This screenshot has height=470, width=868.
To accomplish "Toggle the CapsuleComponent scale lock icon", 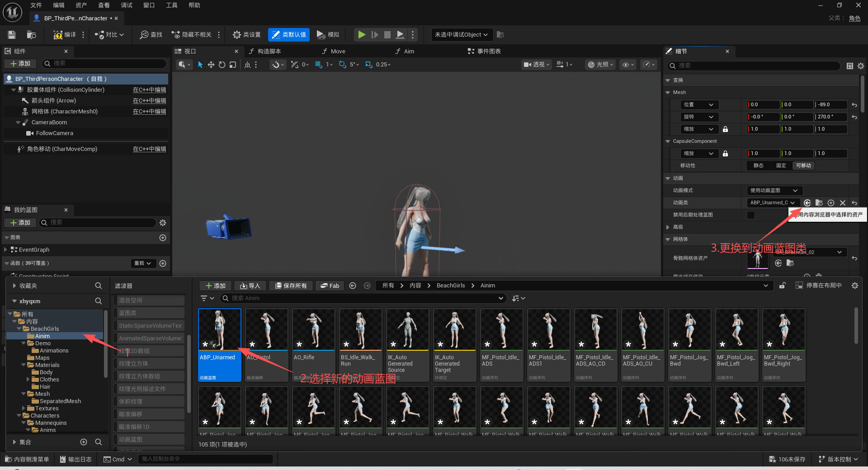I will [x=726, y=154].
